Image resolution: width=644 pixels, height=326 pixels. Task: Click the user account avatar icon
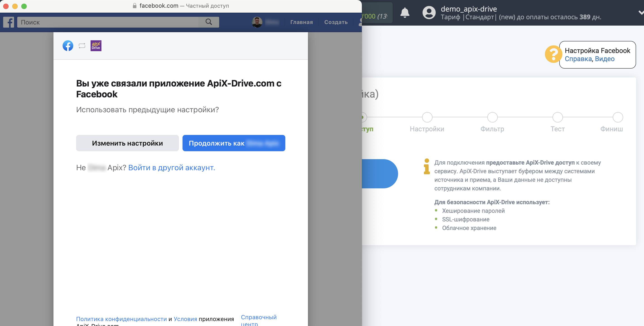pos(429,12)
